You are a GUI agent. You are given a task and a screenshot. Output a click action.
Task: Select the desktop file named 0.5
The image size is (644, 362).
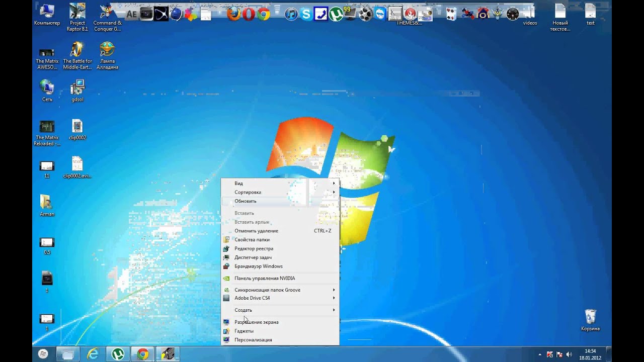pos(47,246)
